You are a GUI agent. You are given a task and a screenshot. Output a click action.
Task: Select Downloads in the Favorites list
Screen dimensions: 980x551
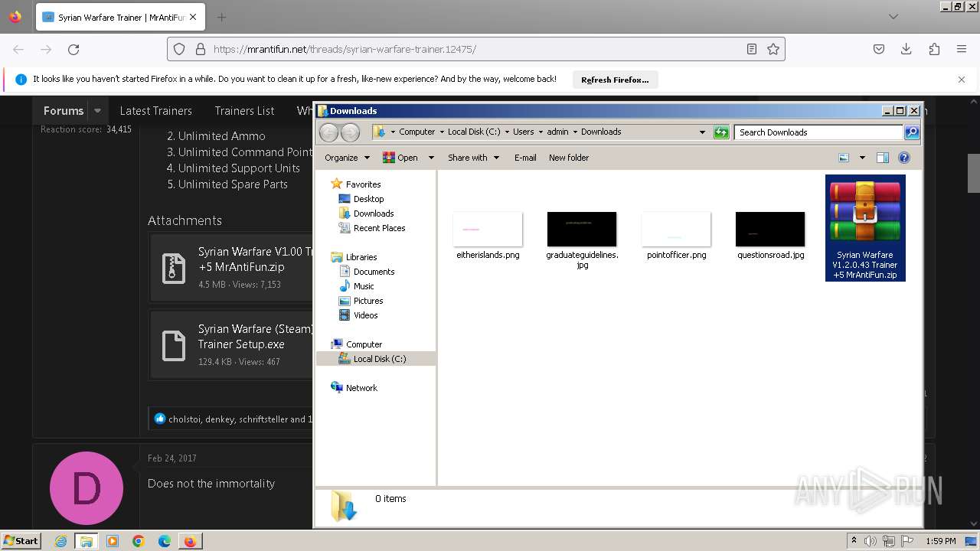pos(374,214)
